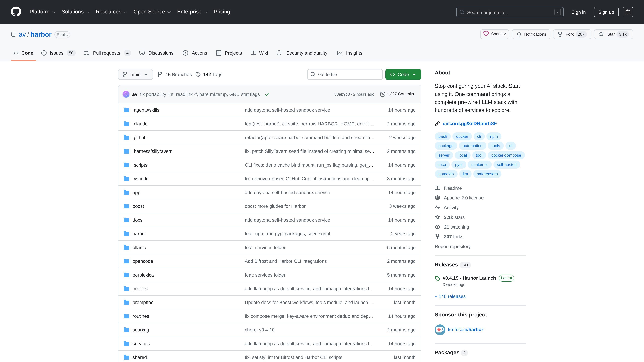The height and width of the screenshot is (362, 644).
Task: Click the tag icon next to 142 Tags
Action: tap(198, 74)
